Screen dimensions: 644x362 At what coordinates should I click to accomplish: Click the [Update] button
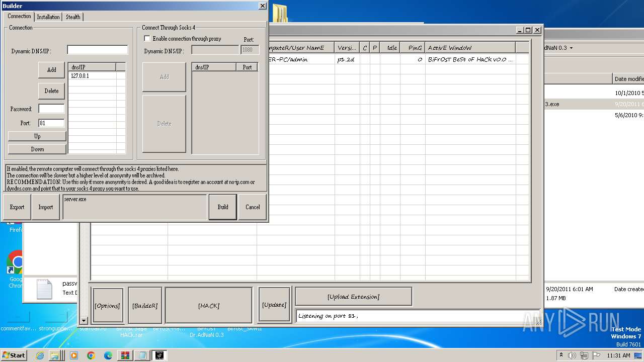click(x=275, y=305)
